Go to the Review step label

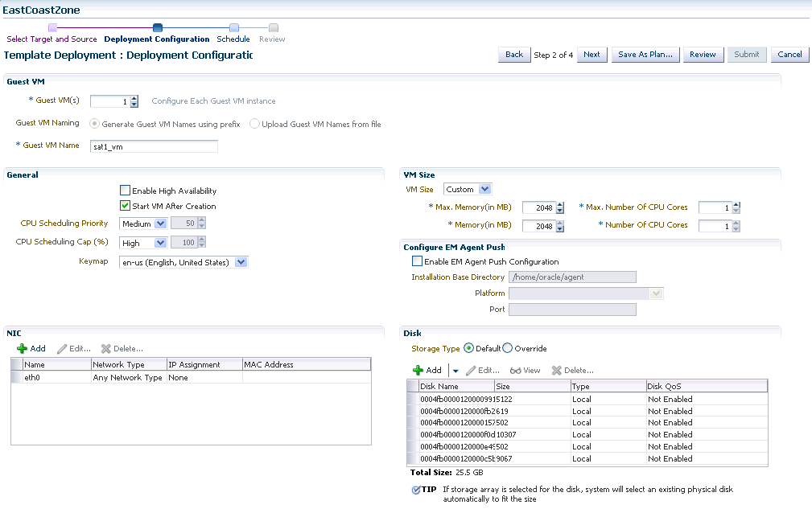point(272,39)
